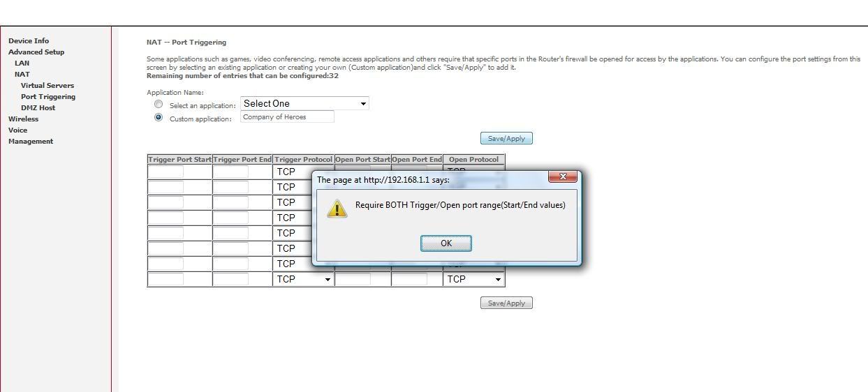
Task: Click the third row Trigger Port End field
Action: 230,202
